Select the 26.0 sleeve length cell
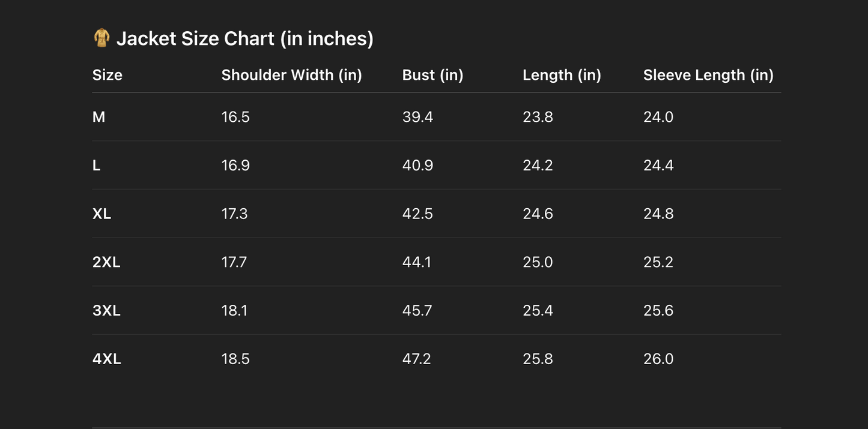 (658, 359)
